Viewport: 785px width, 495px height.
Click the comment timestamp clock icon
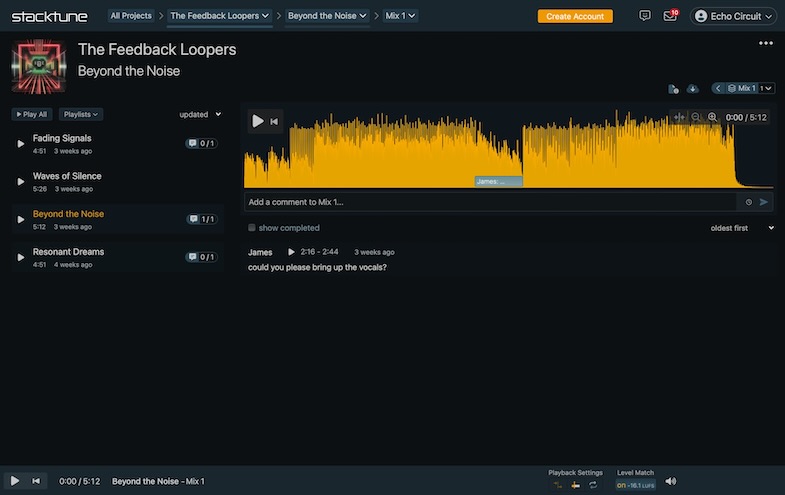pos(748,202)
